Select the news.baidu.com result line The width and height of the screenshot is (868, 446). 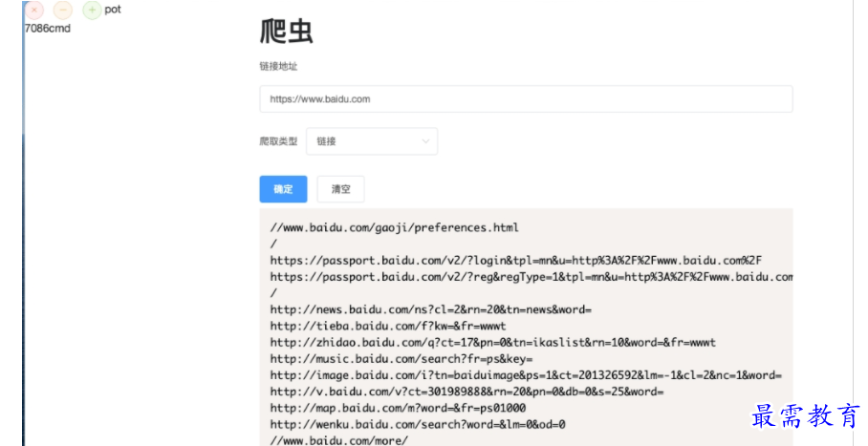click(x=431, y=309)
